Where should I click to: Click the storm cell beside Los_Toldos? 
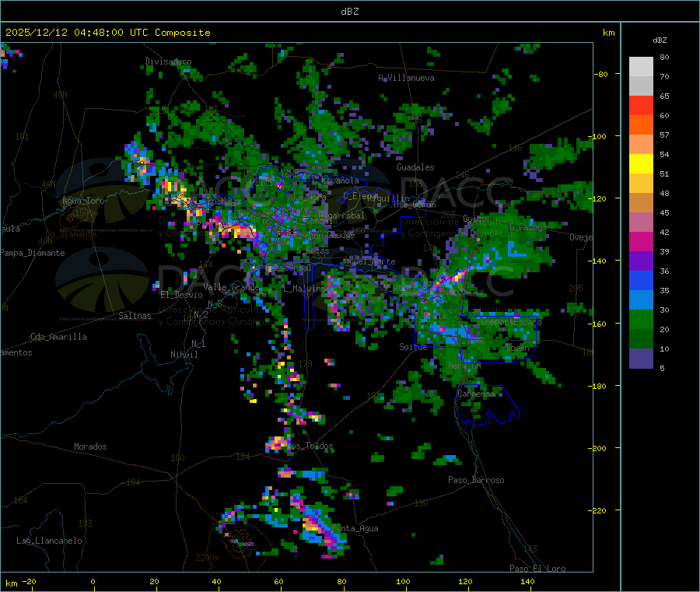278,443
